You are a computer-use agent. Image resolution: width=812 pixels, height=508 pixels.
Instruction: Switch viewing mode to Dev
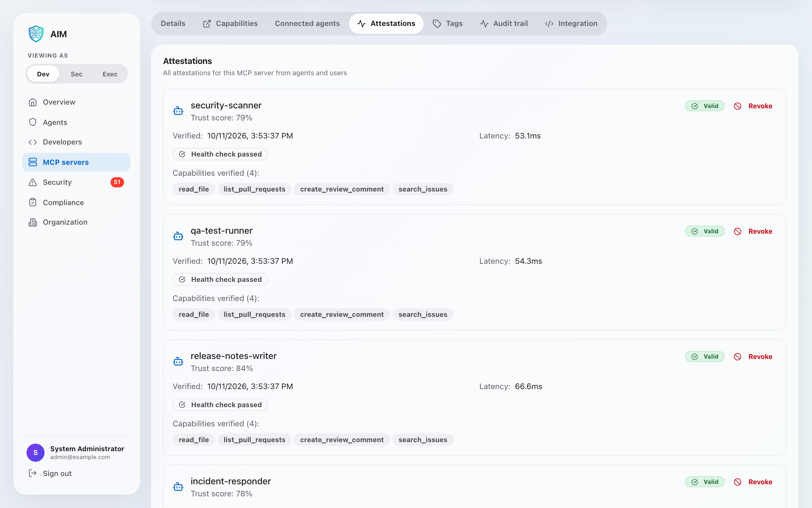tap(43, 74)
